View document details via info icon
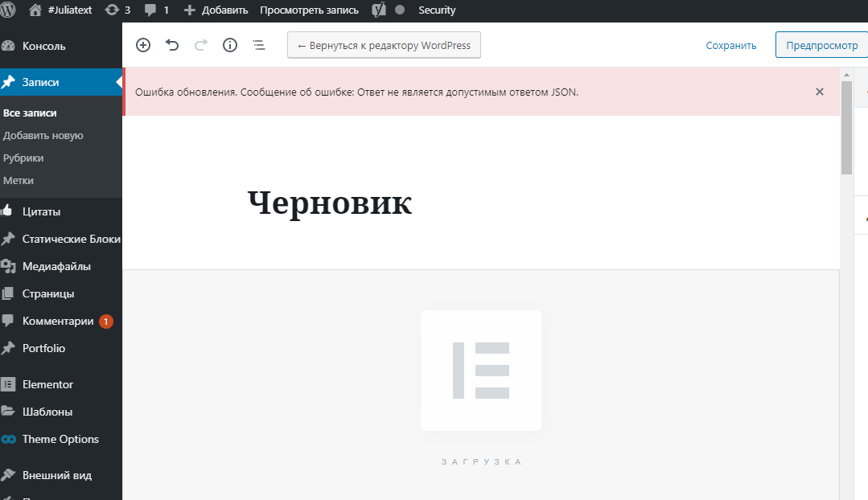Screen dimensions: 868x500 coord(229,45)
